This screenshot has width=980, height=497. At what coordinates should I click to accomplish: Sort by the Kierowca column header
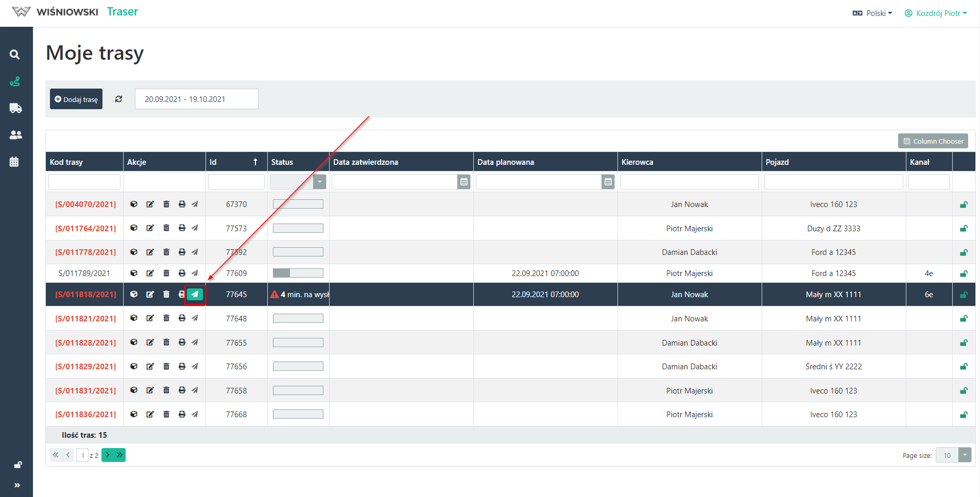[x=637, y=162]
